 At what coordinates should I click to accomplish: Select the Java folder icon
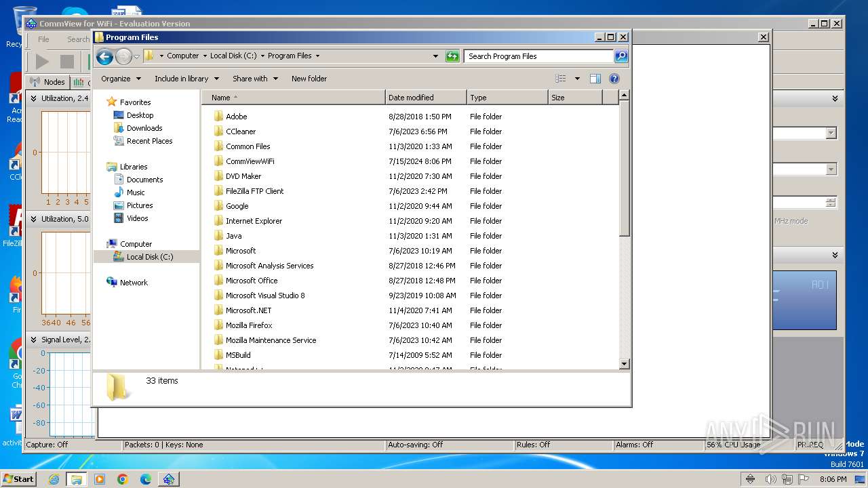[x=218, y=236]
